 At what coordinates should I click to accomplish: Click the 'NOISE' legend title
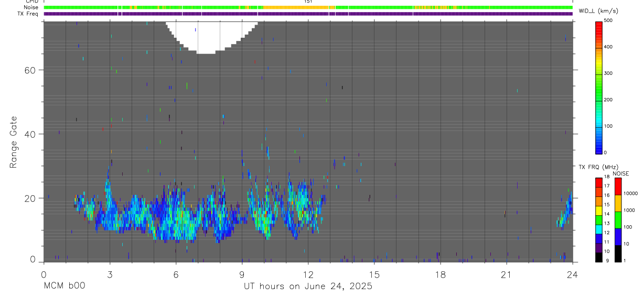point(620,173)
